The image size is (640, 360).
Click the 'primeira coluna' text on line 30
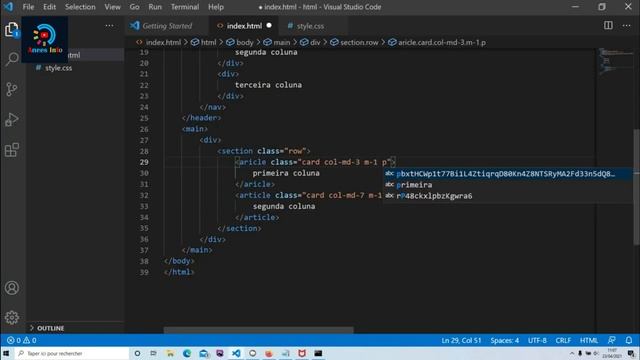coord(286,173)
